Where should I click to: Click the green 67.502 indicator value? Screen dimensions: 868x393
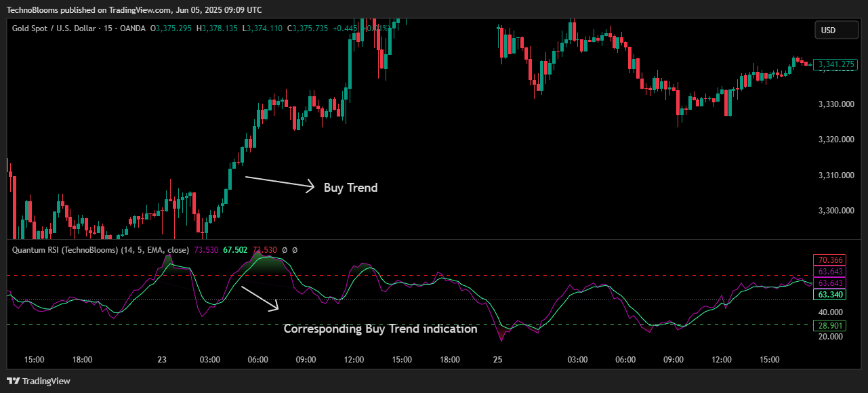click(x=235, y=250)
